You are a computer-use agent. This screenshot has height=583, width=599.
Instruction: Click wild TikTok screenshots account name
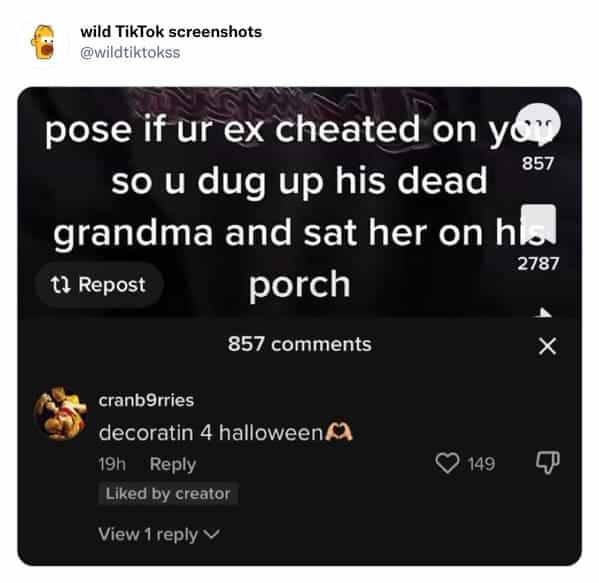171,32
